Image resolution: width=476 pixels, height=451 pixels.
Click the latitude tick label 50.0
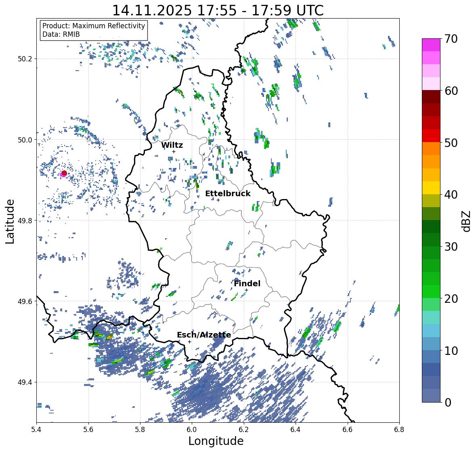coord(25,140)
